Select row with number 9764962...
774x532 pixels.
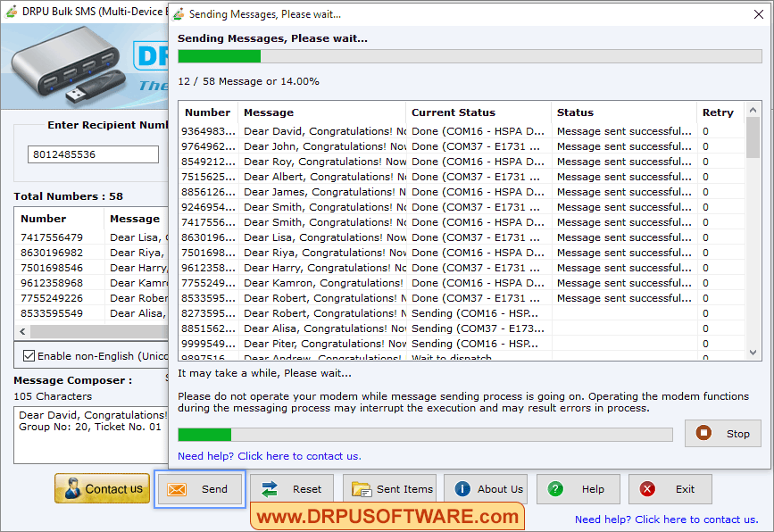[462, 146]
